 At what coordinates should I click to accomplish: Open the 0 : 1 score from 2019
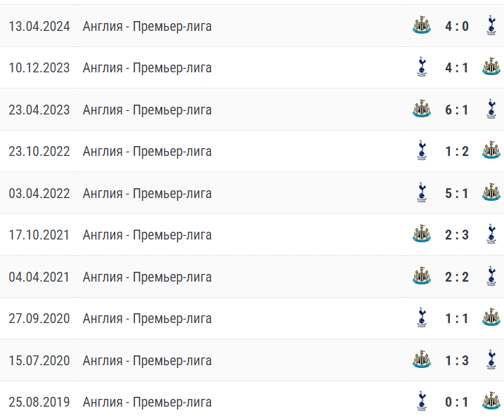tap(456, 402)
